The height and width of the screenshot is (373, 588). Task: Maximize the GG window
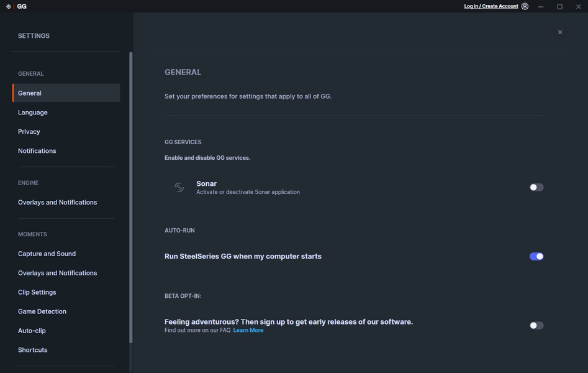point(559,6)
